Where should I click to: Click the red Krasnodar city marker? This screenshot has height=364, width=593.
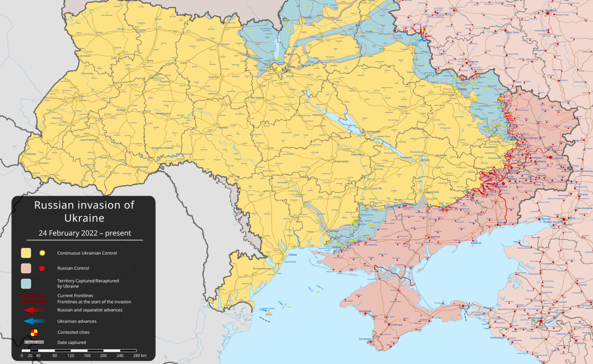pos(541,321)
